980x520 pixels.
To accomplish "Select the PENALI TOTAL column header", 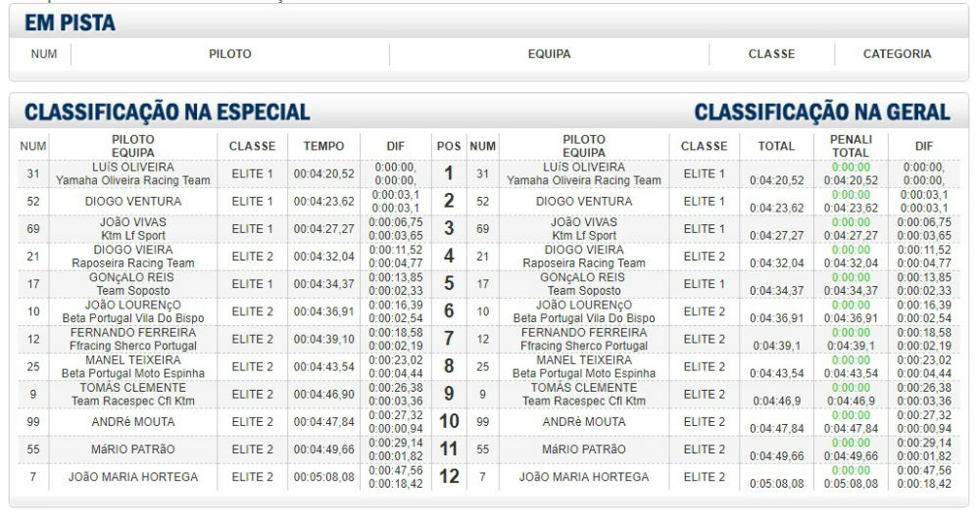I will (x=850, y=146).
